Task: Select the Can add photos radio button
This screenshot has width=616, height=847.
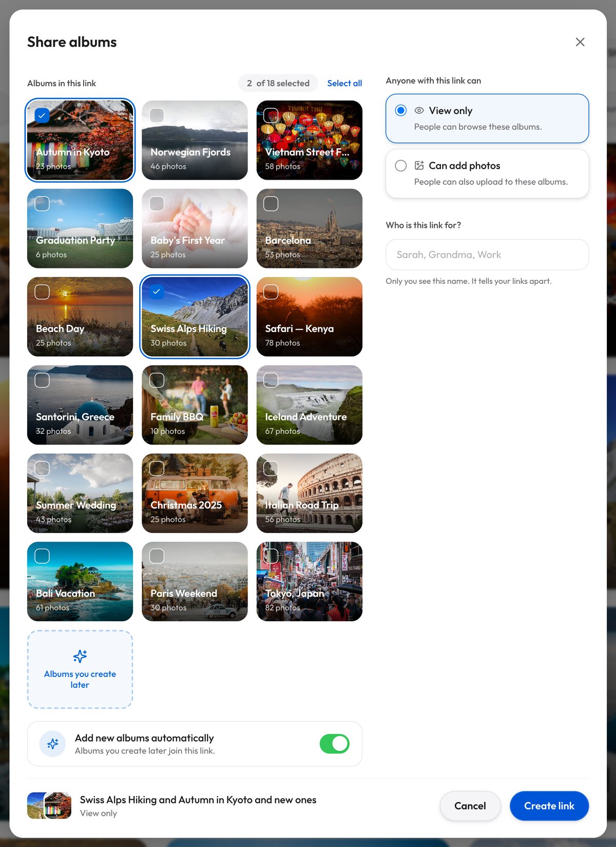Action: (401, 165)
